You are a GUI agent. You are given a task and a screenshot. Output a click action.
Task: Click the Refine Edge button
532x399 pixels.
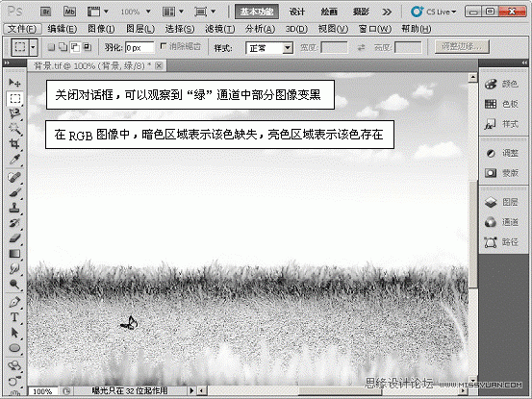click(462, 46)
